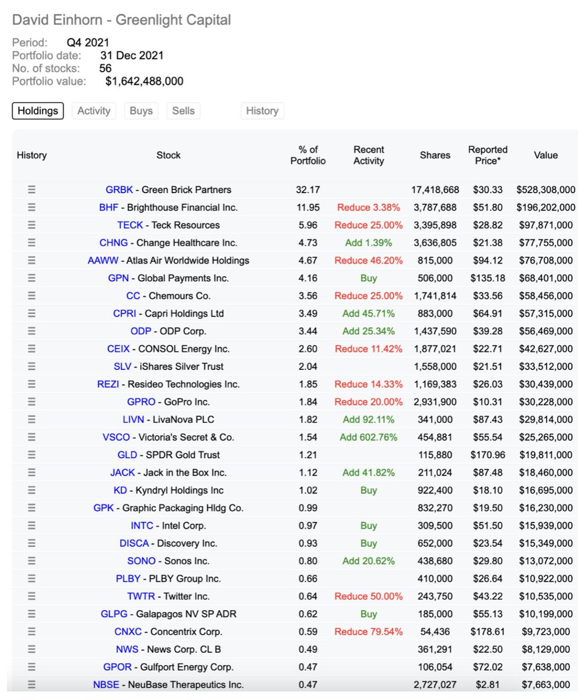The width and height of the screenshot is (588, 700).
Task: Open history icon for Jack in the Box row
Action: pyautogui.click(x=32, y=473)
